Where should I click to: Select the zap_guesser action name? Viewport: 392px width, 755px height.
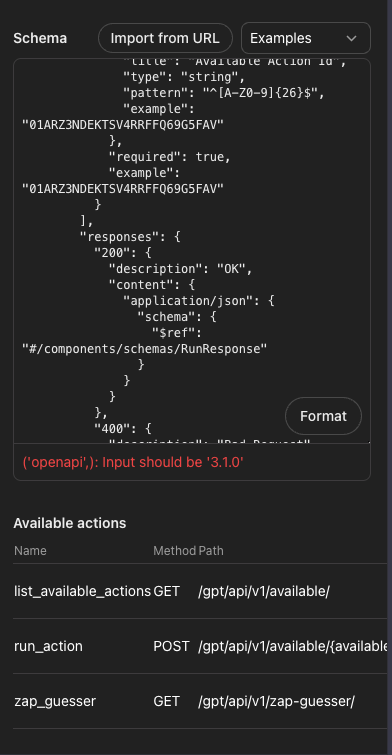click(55, 701)
